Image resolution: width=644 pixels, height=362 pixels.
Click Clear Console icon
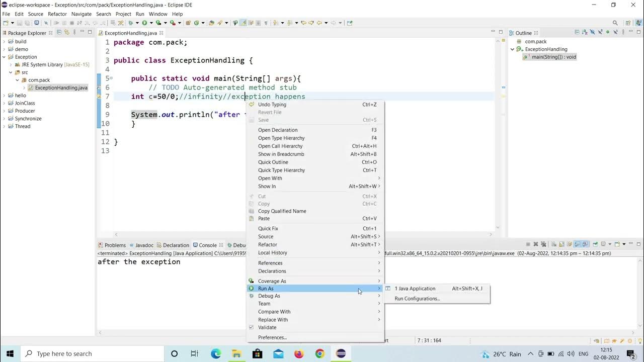pyautogui.click(x=554, y=244)
